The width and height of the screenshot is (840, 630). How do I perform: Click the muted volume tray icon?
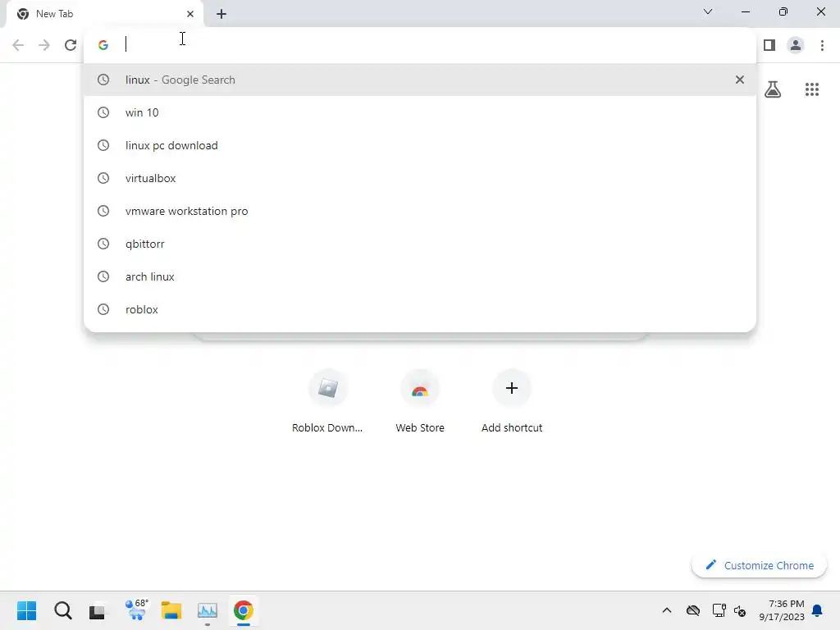[740, 610]
